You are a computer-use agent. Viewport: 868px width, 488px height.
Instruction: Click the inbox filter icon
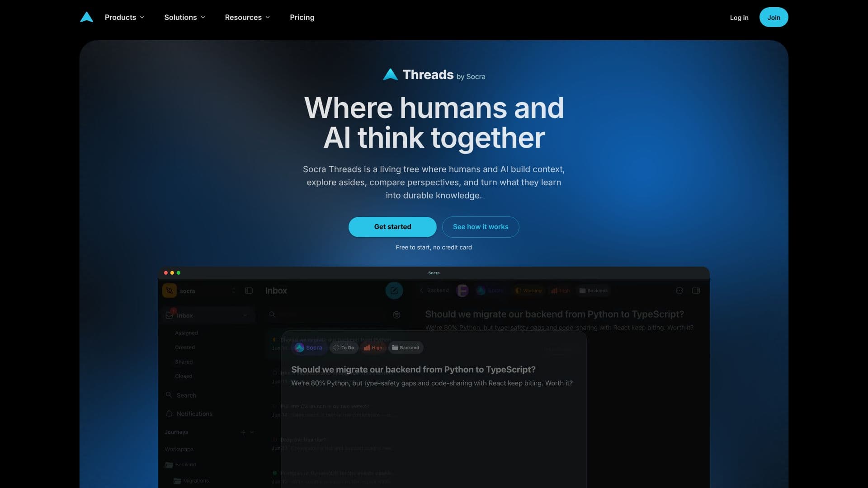pos(396,315)
